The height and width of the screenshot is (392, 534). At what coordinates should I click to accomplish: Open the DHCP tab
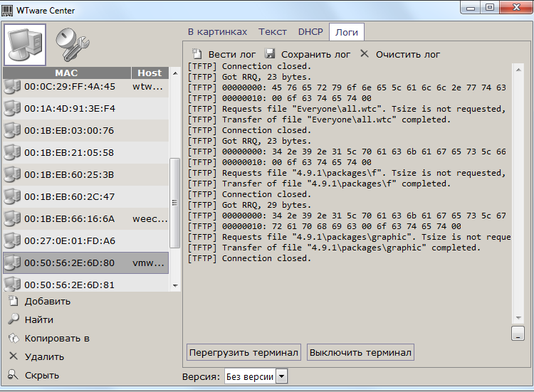coord(310,32)
